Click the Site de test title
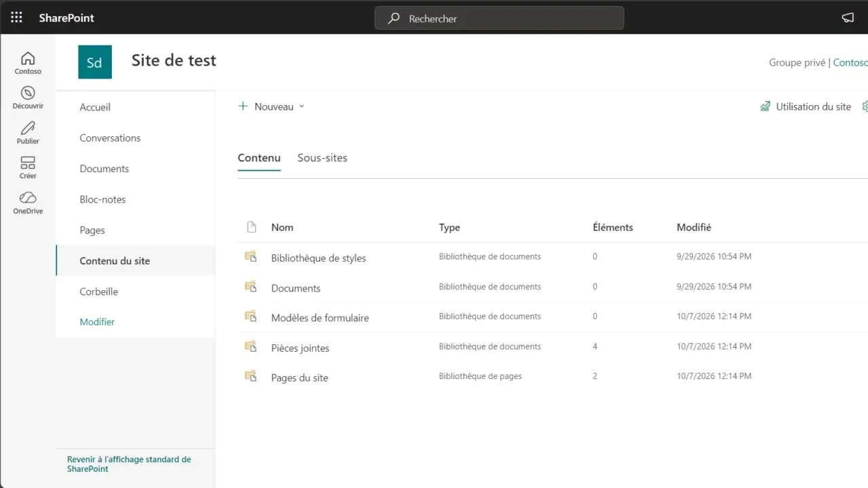The width and height of the screenshot is (868, 488). pyautogui.click(x=174, y=60)
